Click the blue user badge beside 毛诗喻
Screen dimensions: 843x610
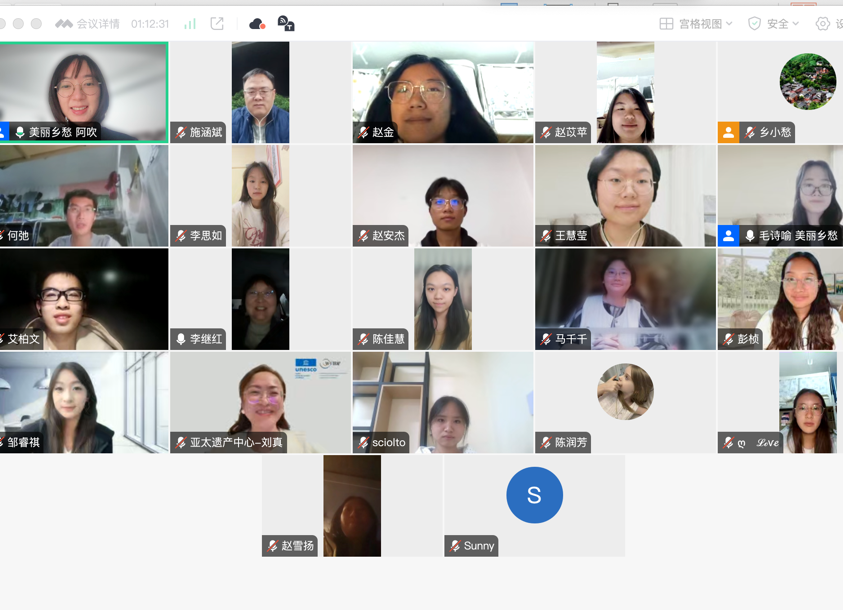(x=728, y=236)
